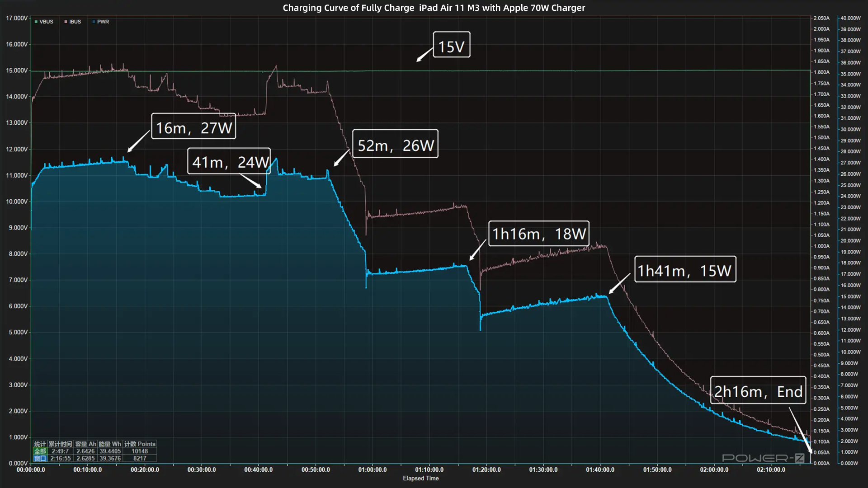
Task: Click the 1.800A current axis label
Action: tap(821, 72)
